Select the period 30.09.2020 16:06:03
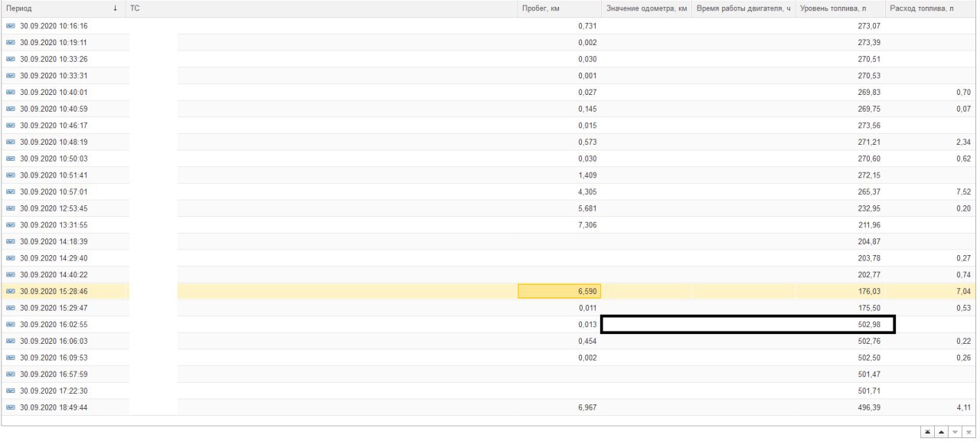Image resolution: width=980 pixels, height=445 pixels. [54, 341]
